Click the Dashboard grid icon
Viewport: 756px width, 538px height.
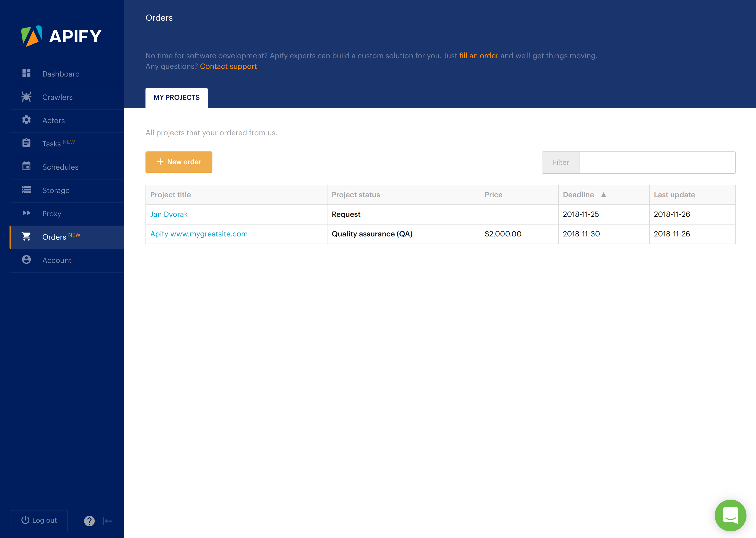click(x=26, y=73)
